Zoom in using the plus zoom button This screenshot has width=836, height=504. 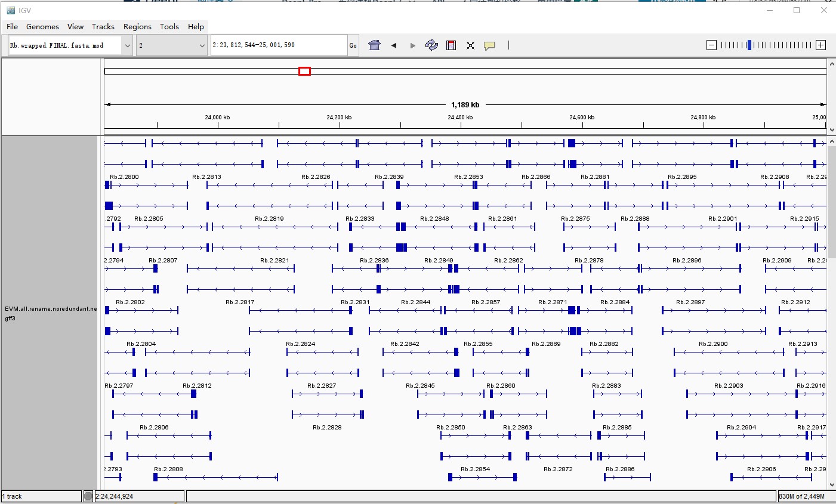[x=822, y=44]
